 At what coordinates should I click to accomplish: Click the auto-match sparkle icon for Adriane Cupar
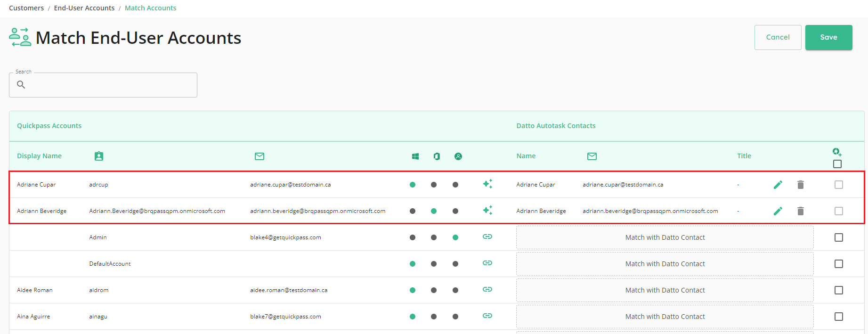click(487, 184)
